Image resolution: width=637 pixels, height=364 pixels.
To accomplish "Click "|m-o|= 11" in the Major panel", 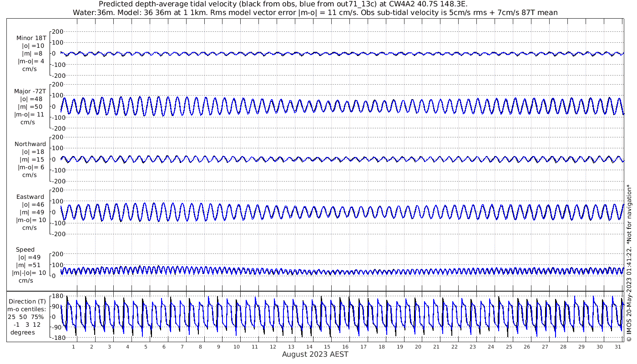I will pos(30,115).
